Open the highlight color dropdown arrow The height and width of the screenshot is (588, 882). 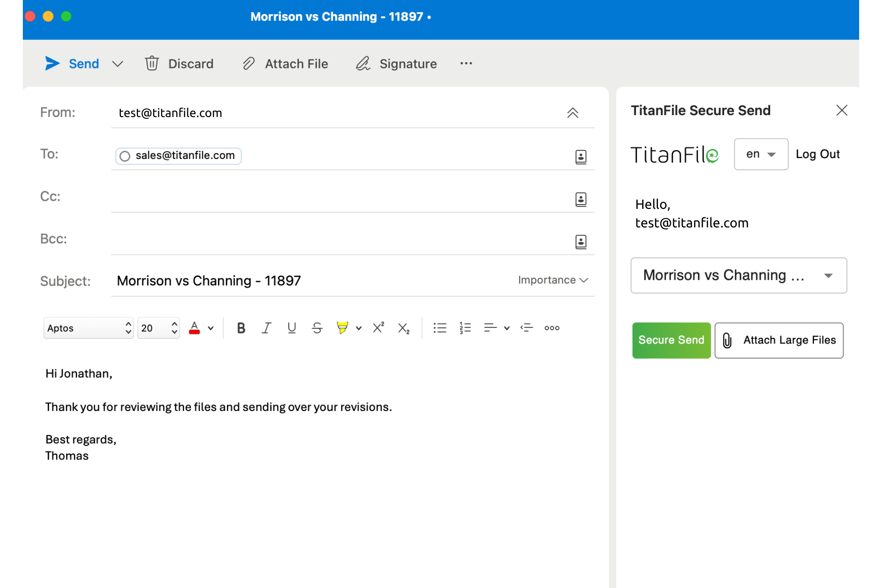click(359, 328)
